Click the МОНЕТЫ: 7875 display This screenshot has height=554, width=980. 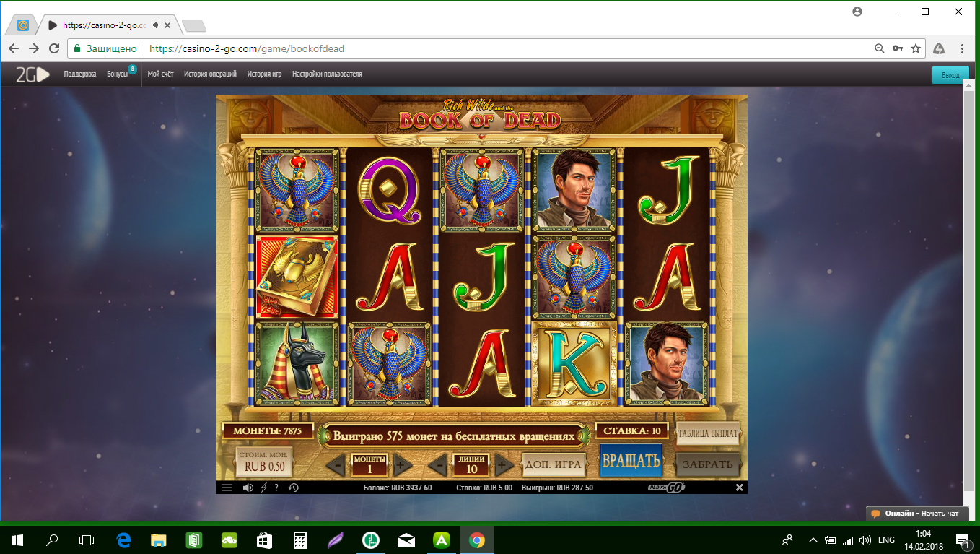(x=268, y=431)
